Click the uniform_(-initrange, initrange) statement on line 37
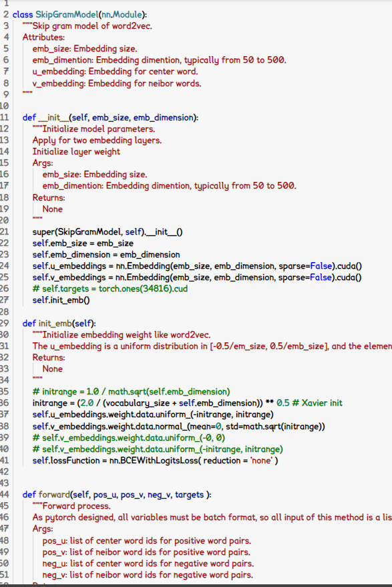 (153, 415)
